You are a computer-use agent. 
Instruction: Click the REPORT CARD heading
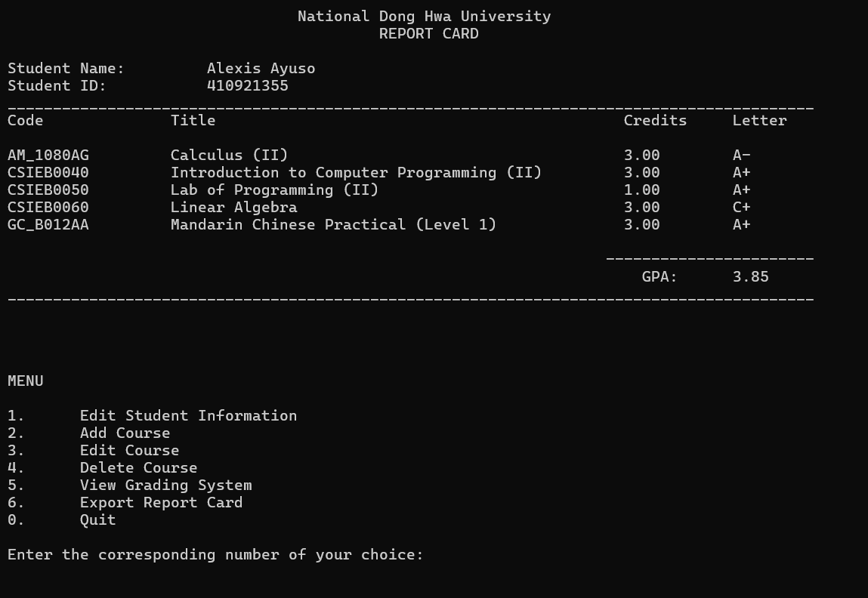pyautogui.click(x=428, y=33)
